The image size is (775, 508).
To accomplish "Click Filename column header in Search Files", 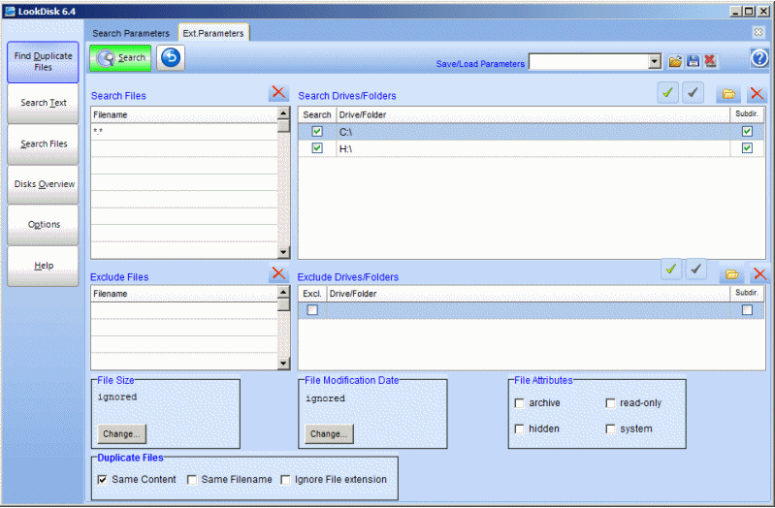I will [x=184, y=115].
